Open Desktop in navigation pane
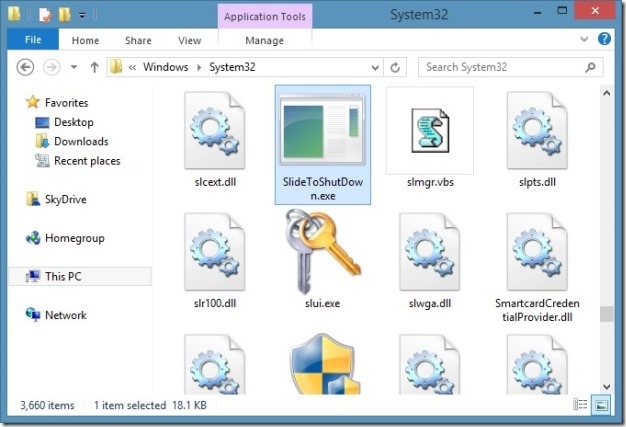 click(74, 122)
